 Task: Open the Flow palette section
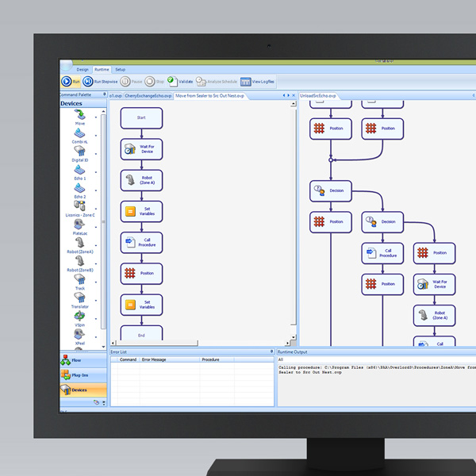click(x=83, y=360)
